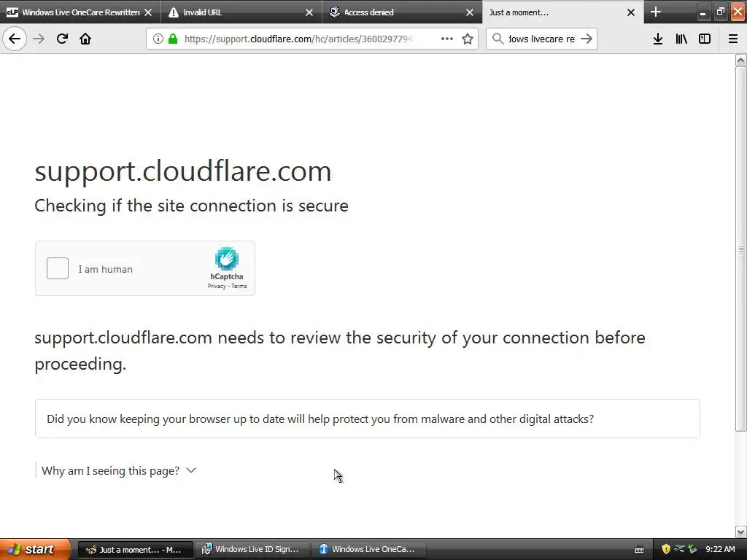The image size is (747, 560).
Task: Open the library bookmarks and history icon
Action: point(681,39)
